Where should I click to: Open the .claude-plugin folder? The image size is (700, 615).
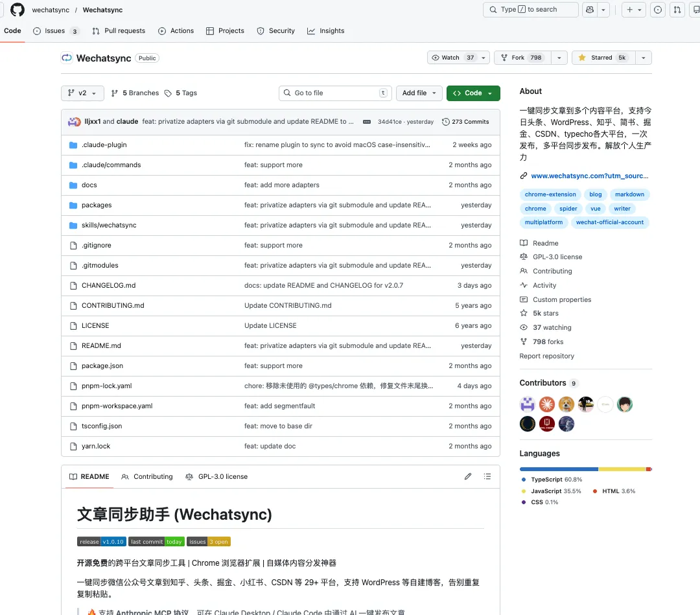[x=104, y=145]
